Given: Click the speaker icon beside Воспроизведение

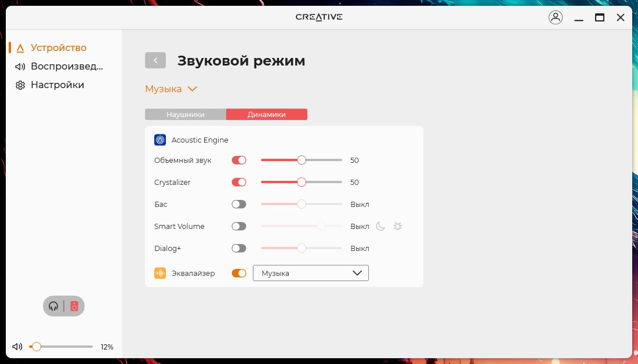Looking at the screenshot, I should (x=20, y=67).
